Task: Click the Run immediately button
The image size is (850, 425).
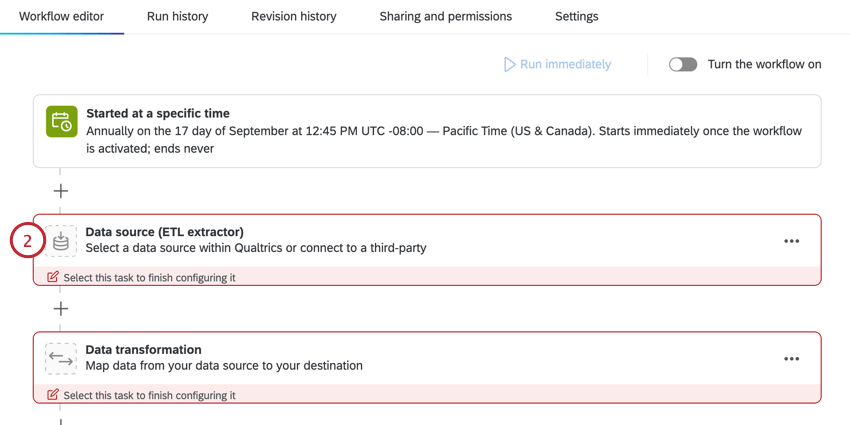Action: point(557,65)
